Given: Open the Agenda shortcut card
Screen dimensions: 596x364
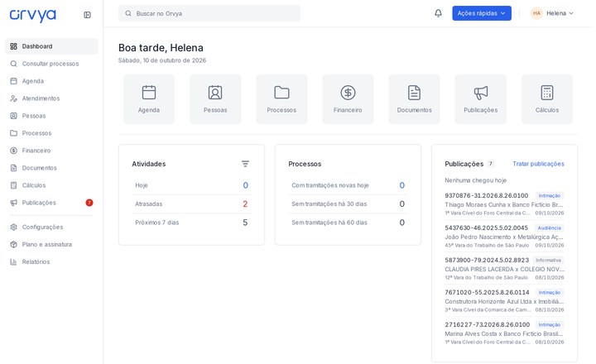Looking at the screenshot, I should coord(149,99).
